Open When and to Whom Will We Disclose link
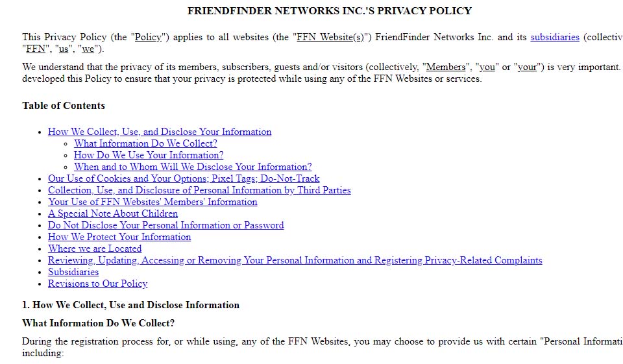623x364 pixels. coord(193,167)
